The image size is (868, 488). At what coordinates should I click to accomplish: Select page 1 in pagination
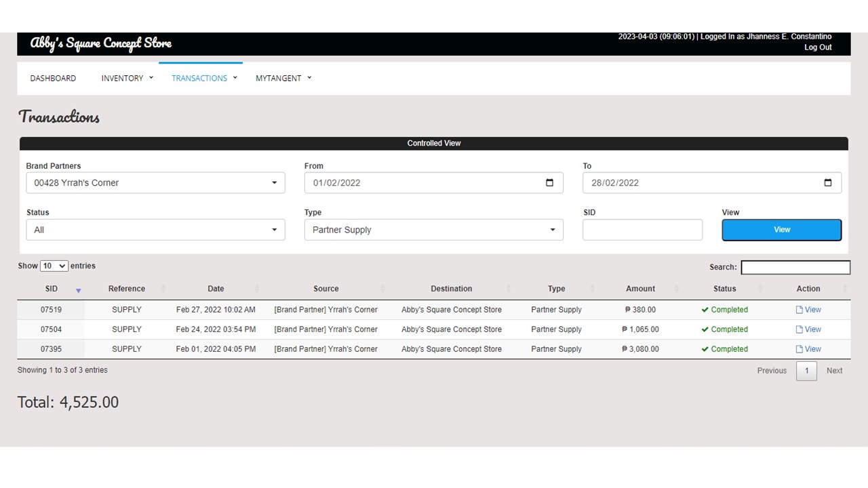(806, 371)
